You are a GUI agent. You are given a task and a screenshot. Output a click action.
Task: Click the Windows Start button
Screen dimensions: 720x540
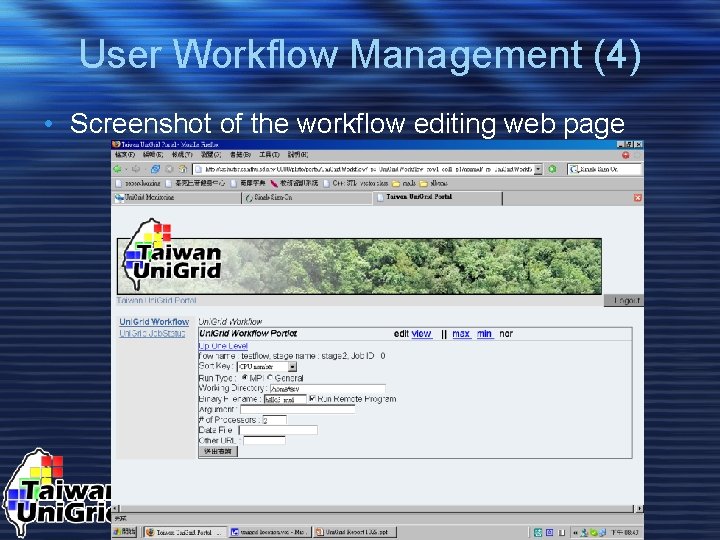click(124, 532)
